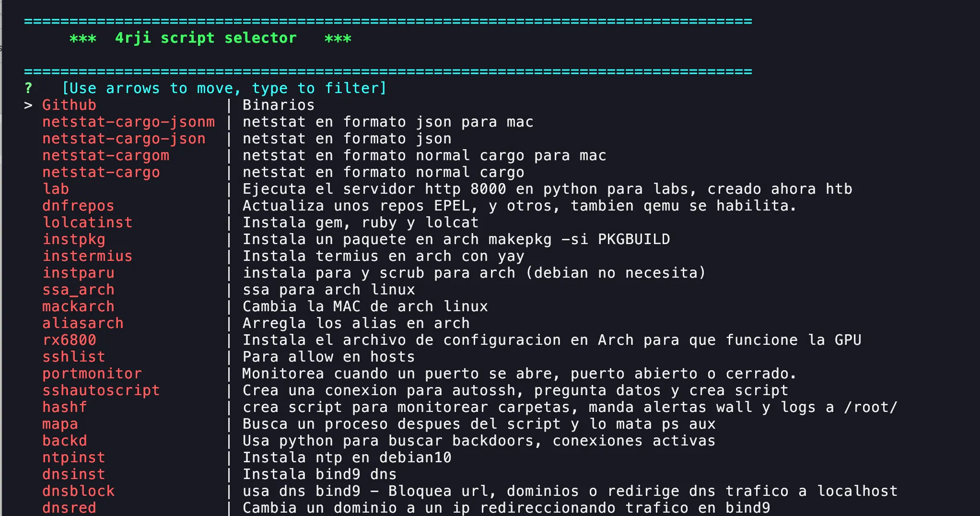
Task: Choose the sshlist script
Action: click(x=74, y=357)
